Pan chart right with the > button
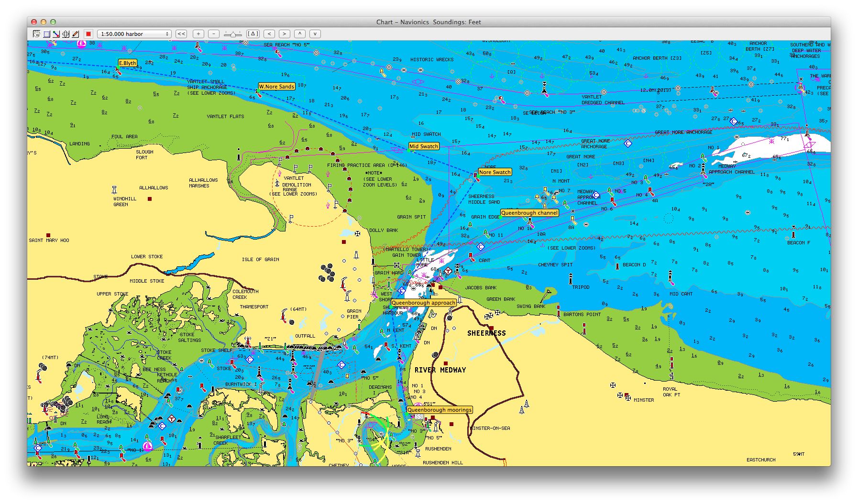 [285, 34]
